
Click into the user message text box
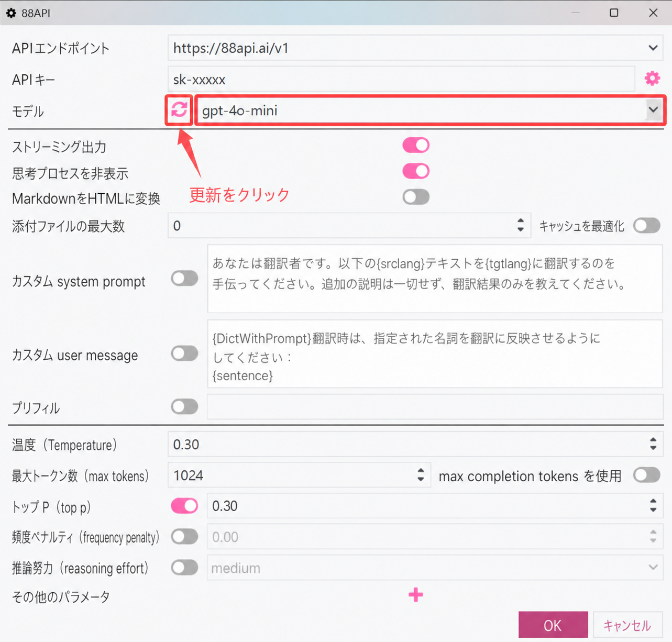point(435,354)
